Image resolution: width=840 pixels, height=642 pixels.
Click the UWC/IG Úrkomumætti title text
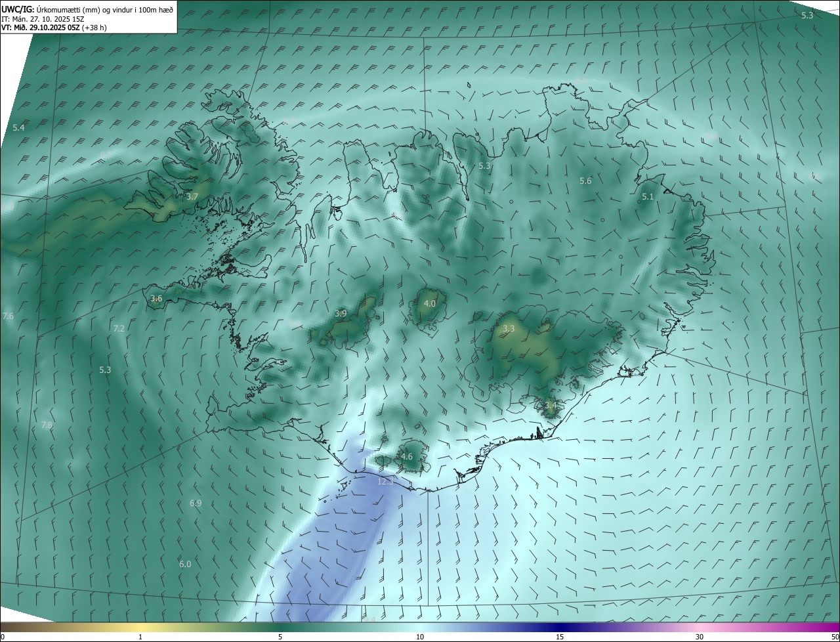[87, 9]
